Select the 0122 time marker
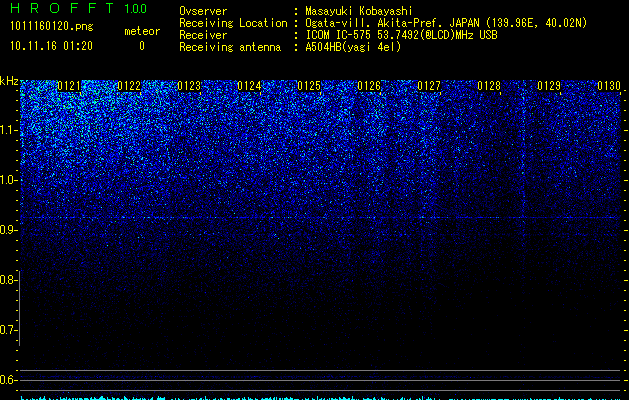The width and height of the screenshot is (629, 400). pyautogui.click(x=129, y=86)
